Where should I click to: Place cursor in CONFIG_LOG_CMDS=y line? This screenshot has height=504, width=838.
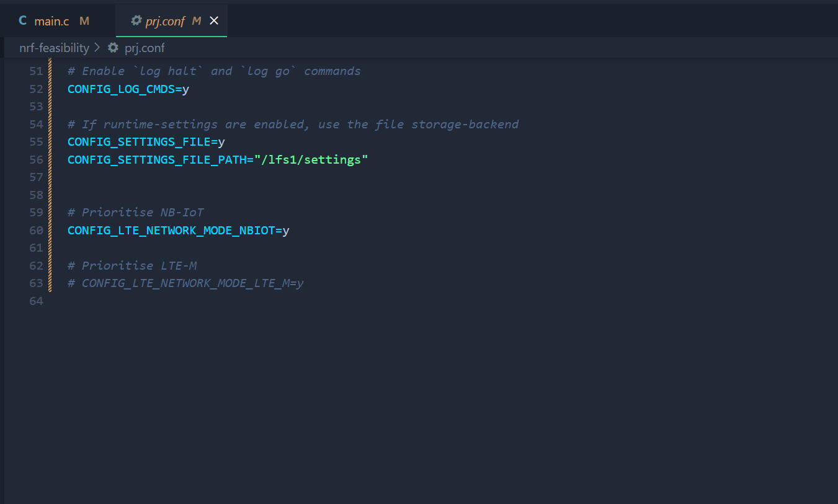pos(128,89)
